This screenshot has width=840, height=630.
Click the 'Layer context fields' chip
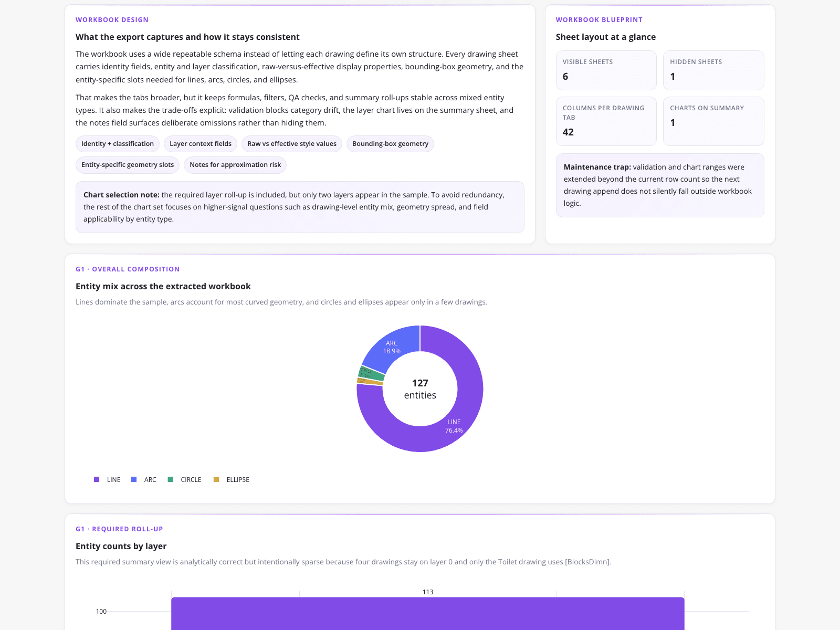pyautogui.click(x=201, y=144)
